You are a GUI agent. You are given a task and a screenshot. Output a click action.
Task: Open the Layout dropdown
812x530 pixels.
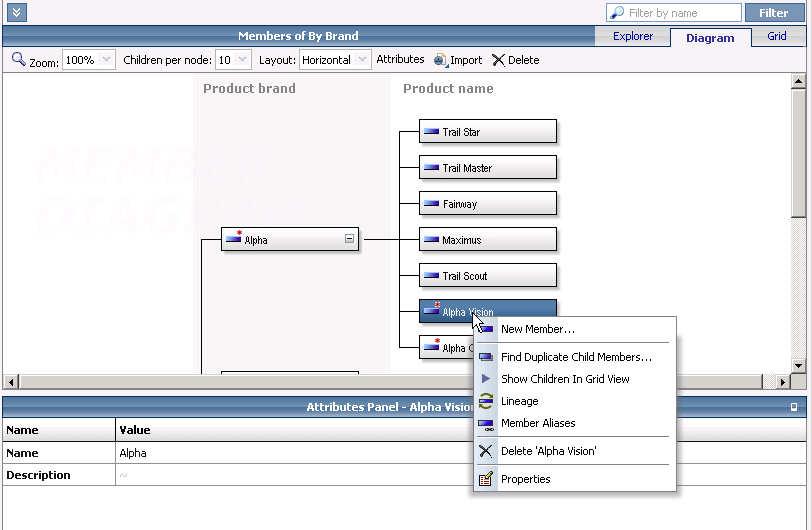tap(362, 60)
